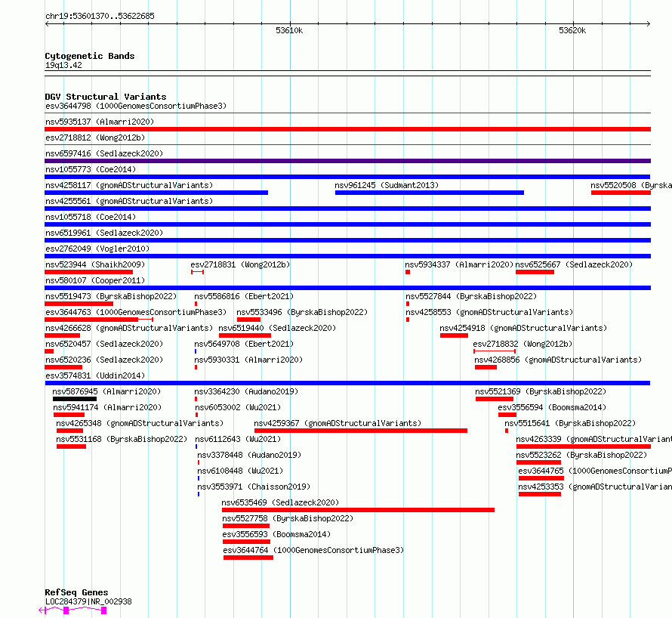Screen dimensions: 672x618
Task: Click the nsv5586816 (Ebert2021) label
Action: (x=244, y=296)
